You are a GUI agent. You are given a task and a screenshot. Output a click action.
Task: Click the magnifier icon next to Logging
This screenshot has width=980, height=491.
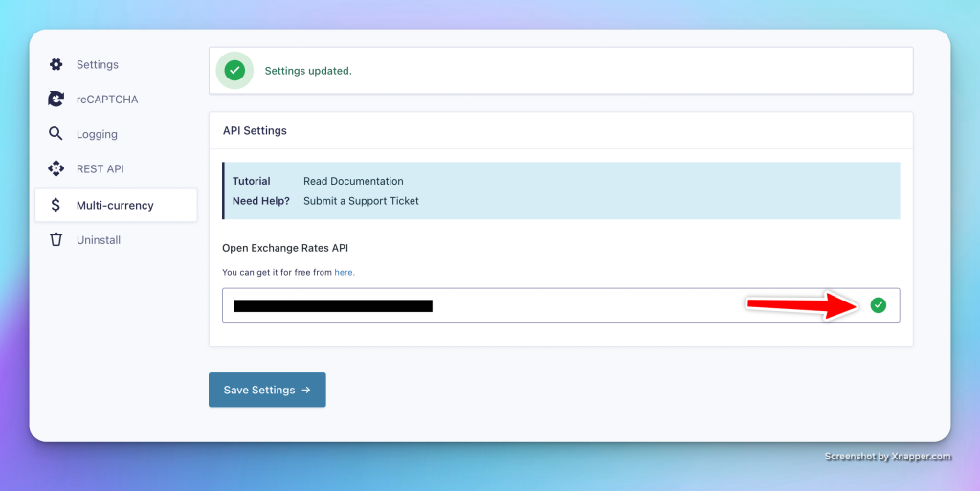(56, 134)
